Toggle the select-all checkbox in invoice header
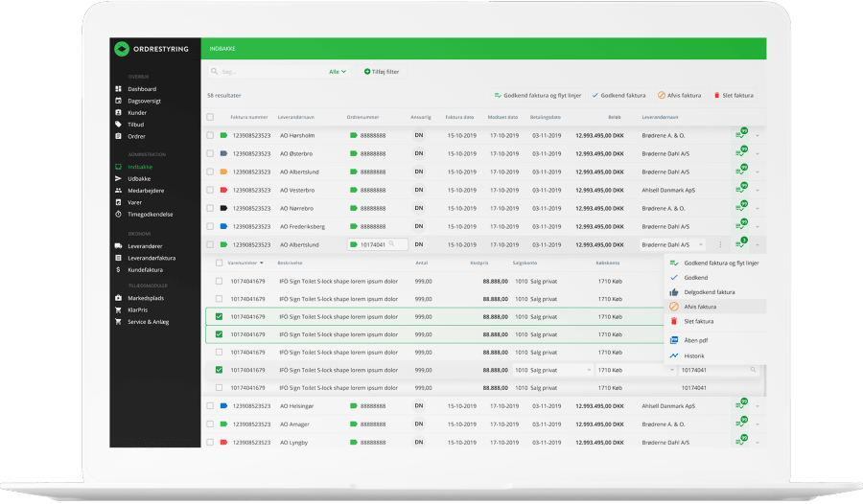This screenshot has height=504, width=863. (211, 117)
